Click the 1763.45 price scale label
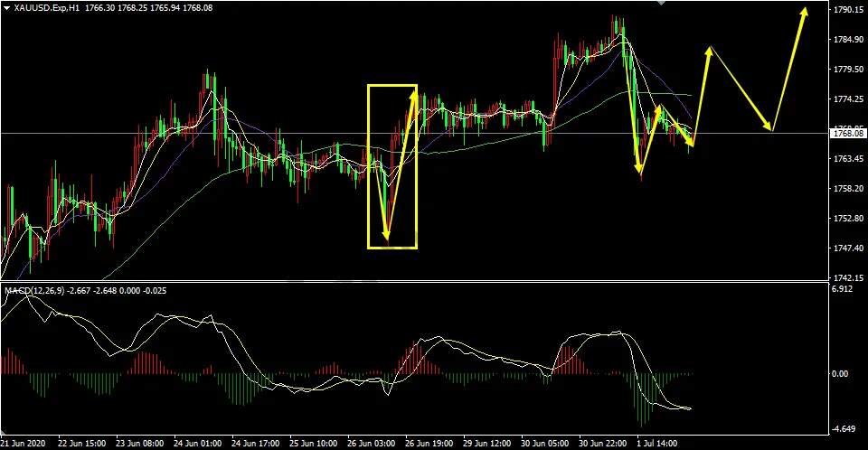The height and width of the screenshot is (450, 868). pos(848,159)
